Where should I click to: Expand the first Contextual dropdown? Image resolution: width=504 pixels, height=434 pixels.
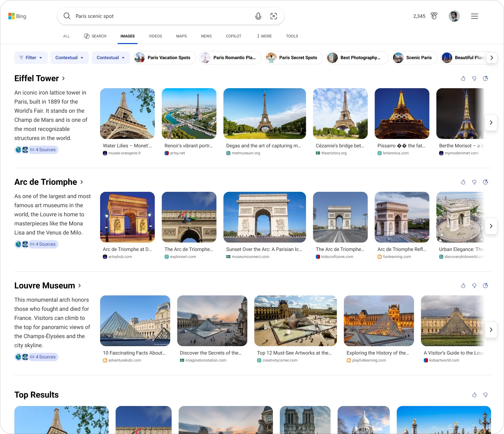[x=69, y=57]
